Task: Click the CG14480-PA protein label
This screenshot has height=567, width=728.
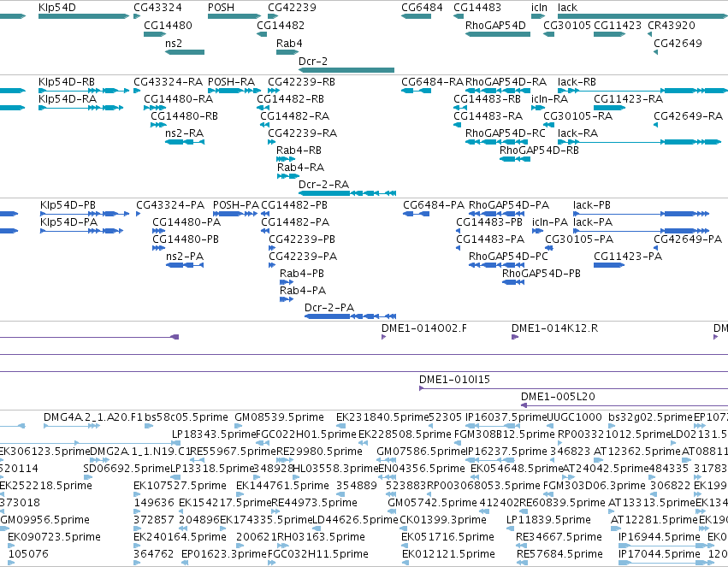Action: (186, 222)
